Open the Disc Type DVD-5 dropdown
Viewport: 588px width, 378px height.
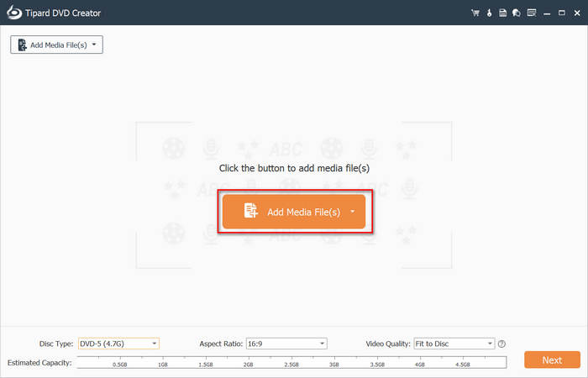pyautogui.click(x=118, y=344)
